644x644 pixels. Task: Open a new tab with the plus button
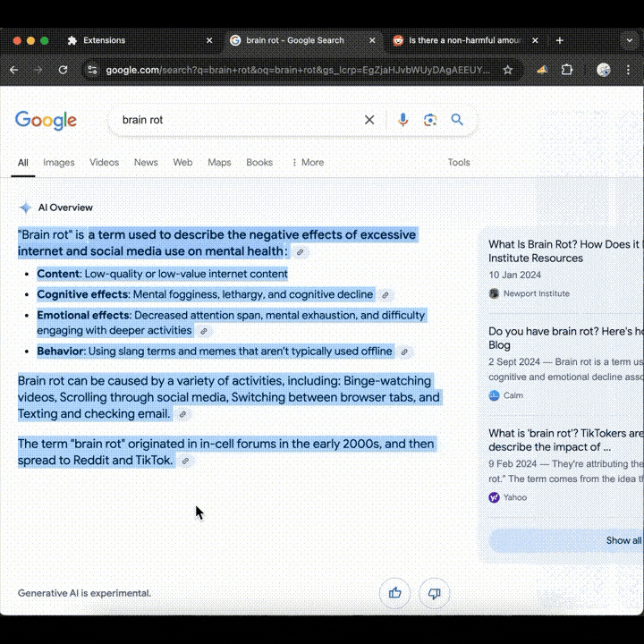(x=559, y=40)
